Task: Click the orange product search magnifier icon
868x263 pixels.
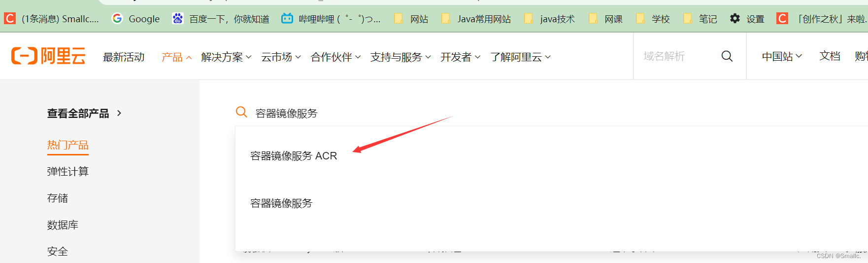Action: (241, 112)
